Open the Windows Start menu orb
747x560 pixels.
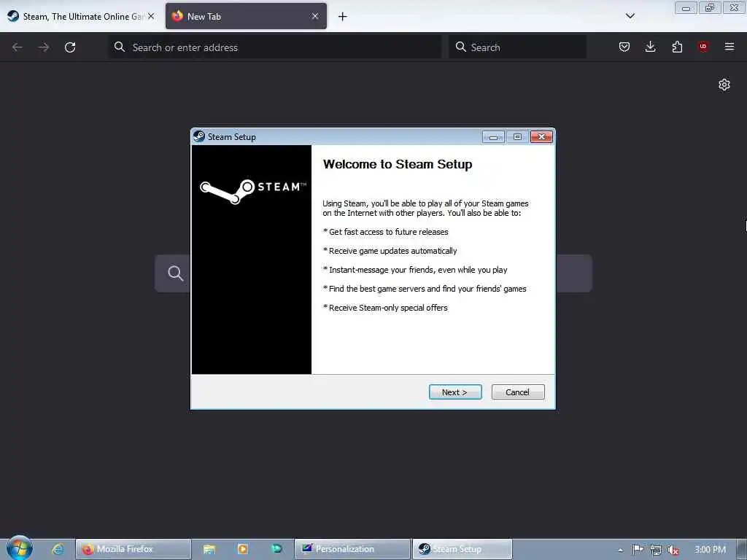click(x=20, y=548)
